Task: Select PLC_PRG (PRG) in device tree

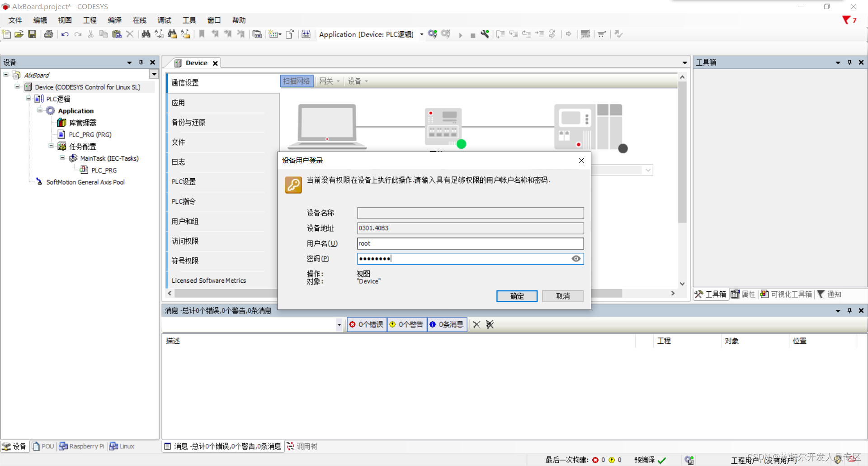Action: 90,134
